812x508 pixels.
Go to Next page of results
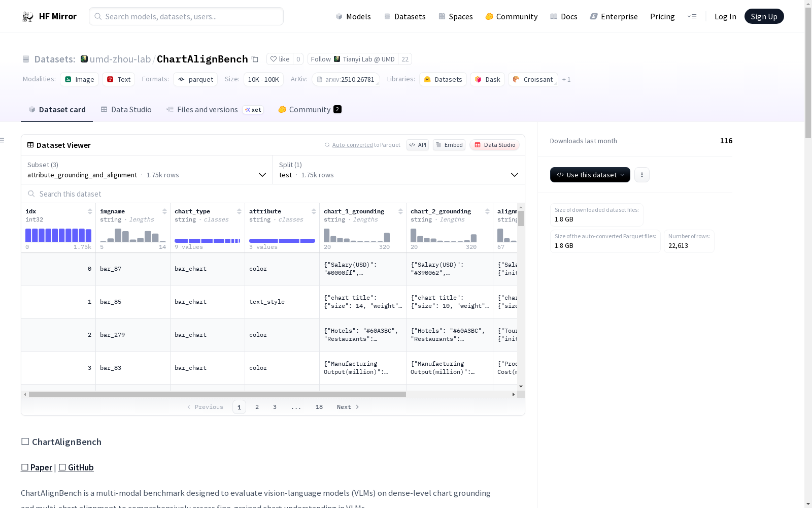(348, 407)
